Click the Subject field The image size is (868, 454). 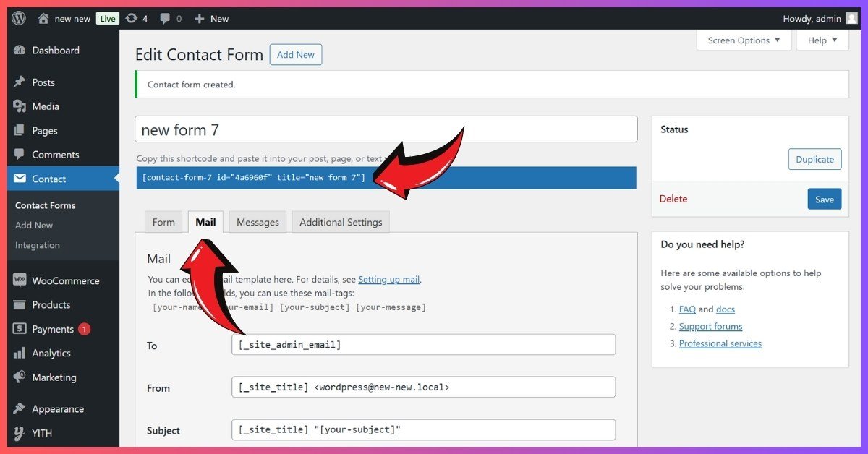coord(424,430)
